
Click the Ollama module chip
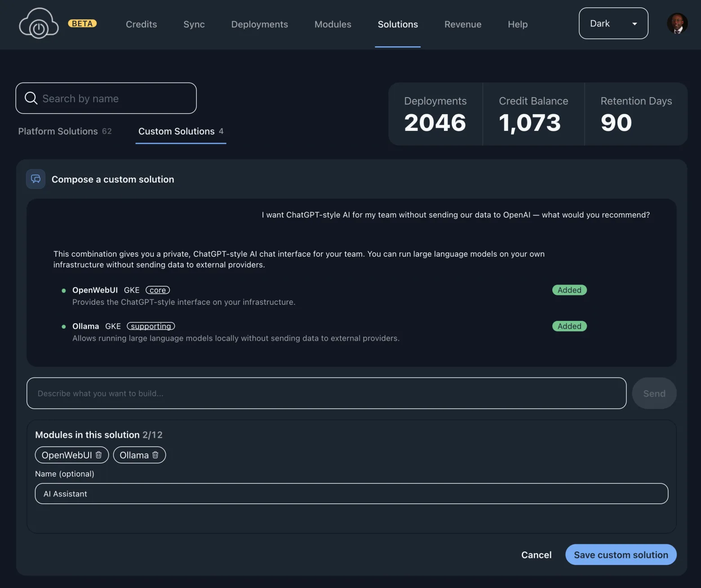pyautogui.click(x=139, y=455)
